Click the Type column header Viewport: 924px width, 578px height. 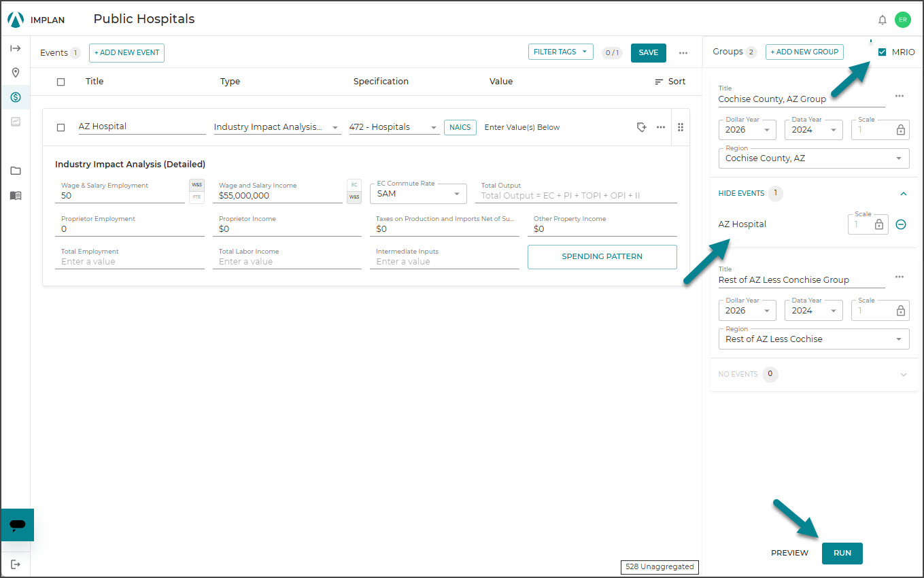coord(230,82)
